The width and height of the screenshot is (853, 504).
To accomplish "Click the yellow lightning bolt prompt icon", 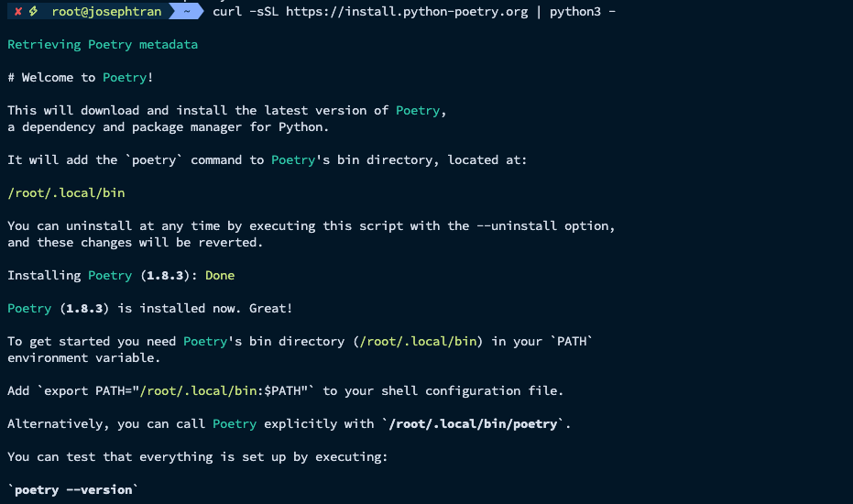I will point(32,12).
